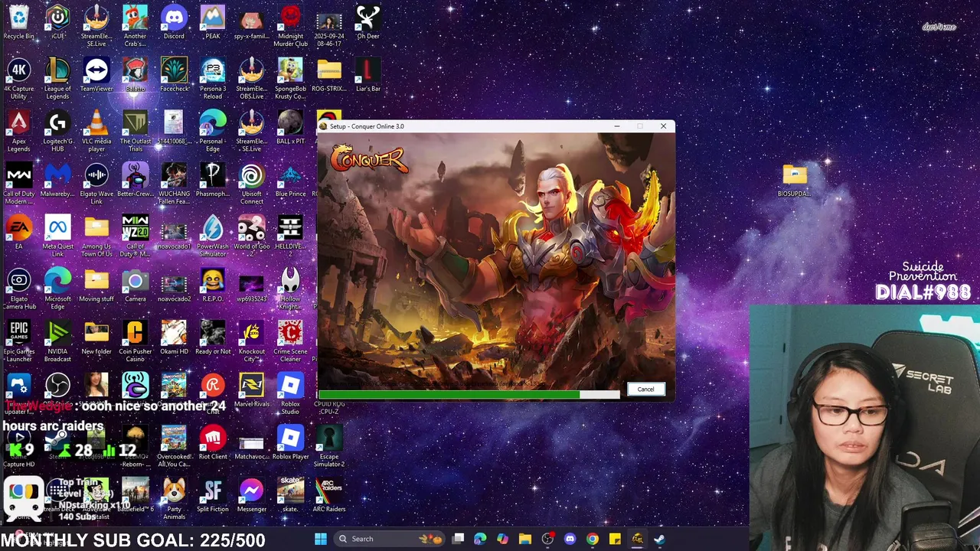
Task: Select the Epic Games Launcher shortcut
Action: pyautogui.click(x=18, y=341)
